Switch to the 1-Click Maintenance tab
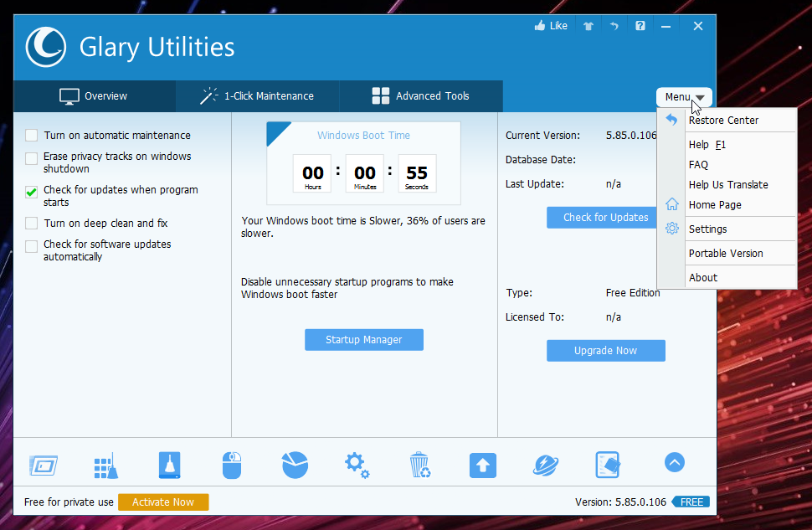812x530 pixels. click(257, 96)
